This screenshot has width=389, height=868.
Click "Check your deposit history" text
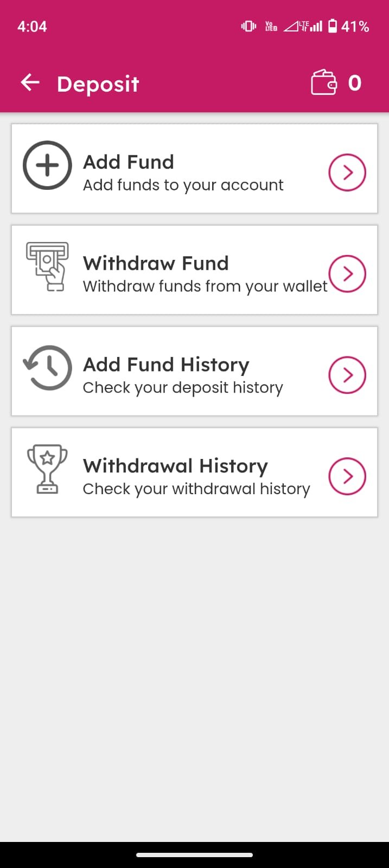pos(183,388)
